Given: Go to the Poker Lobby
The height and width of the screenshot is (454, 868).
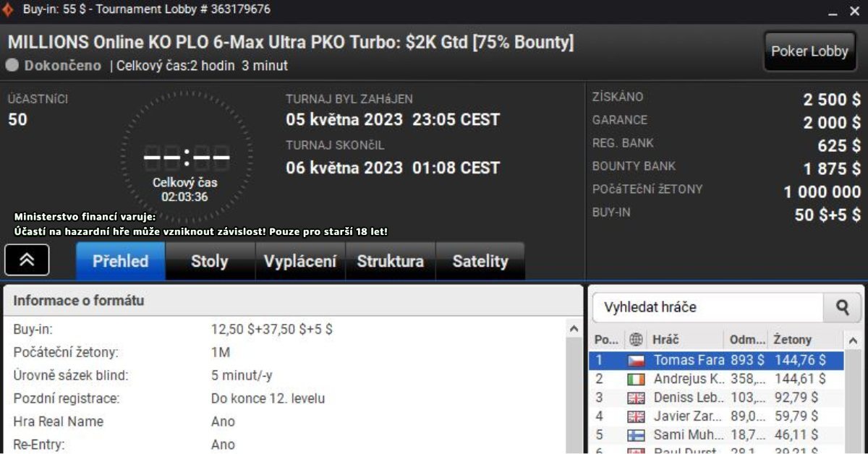Looking at the screenshot, I should click(x=809, y=51).
